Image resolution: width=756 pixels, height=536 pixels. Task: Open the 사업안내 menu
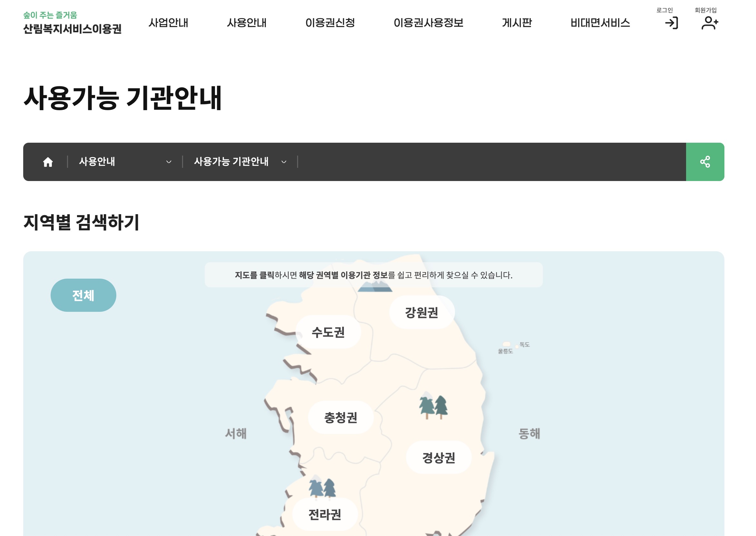168,23
